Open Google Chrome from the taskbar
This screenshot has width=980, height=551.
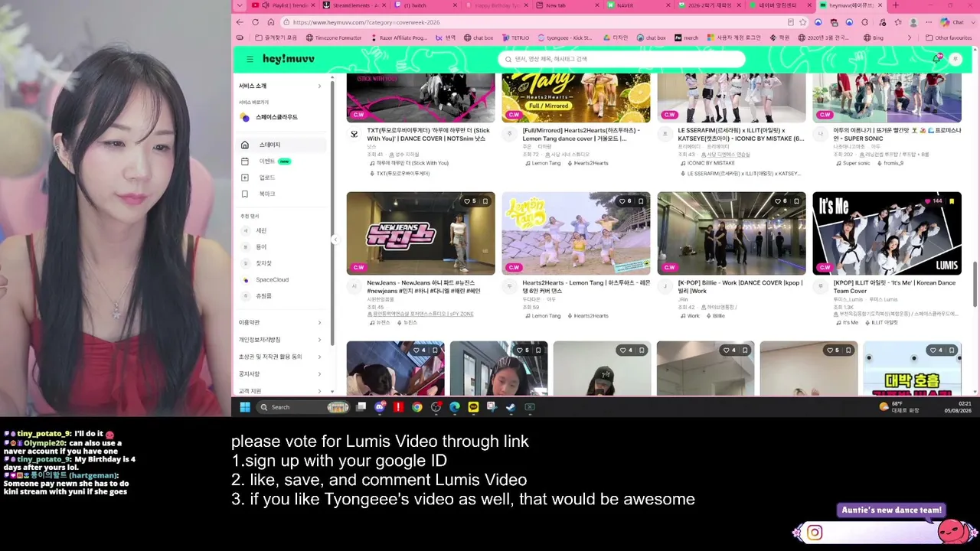pyautogui.click(x=416, y=407)
